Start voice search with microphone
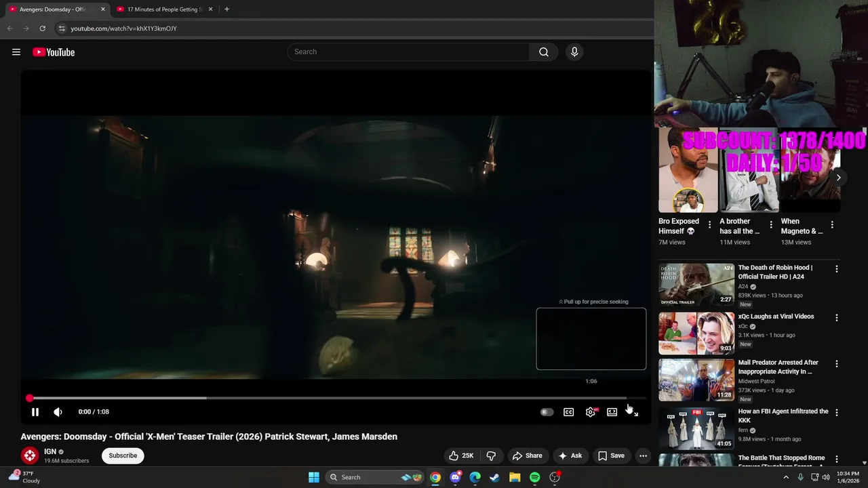The width and height of the screenshot is (868, 488). (x=574, y=52)
